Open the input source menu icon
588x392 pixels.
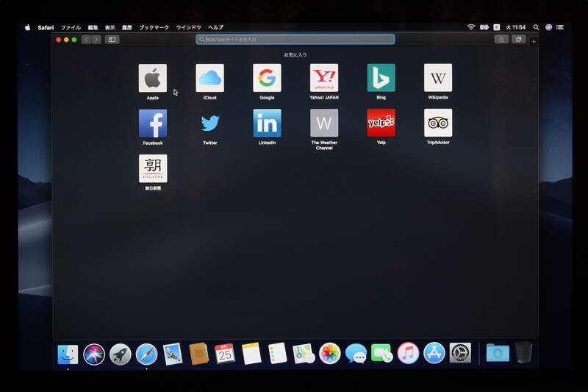(497, 27)
